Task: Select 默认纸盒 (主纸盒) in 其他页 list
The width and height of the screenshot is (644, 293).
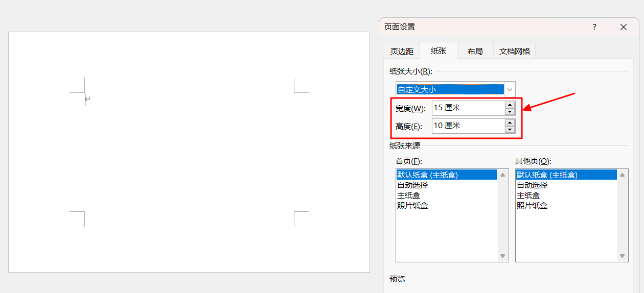Action: click(x=566, y=175)
